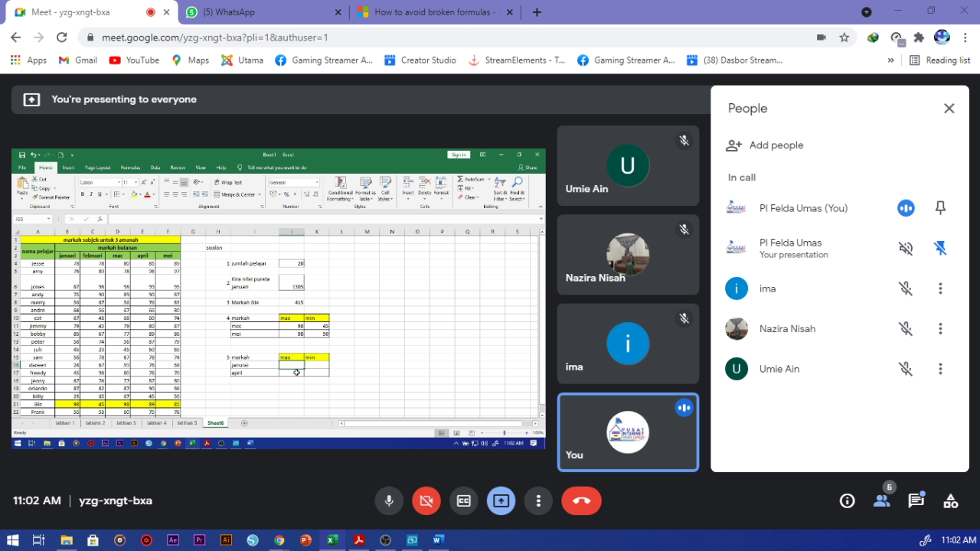This screenshot has height=551, width=980.
Task: Switch to the How to avoid broken formulas tab
Action: point(433,12)
